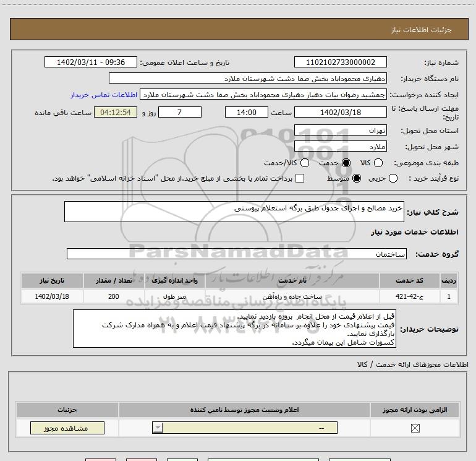Select the جزیی purchase process radio
Screen dimensions: 476x461
click(x=393, y=178)
